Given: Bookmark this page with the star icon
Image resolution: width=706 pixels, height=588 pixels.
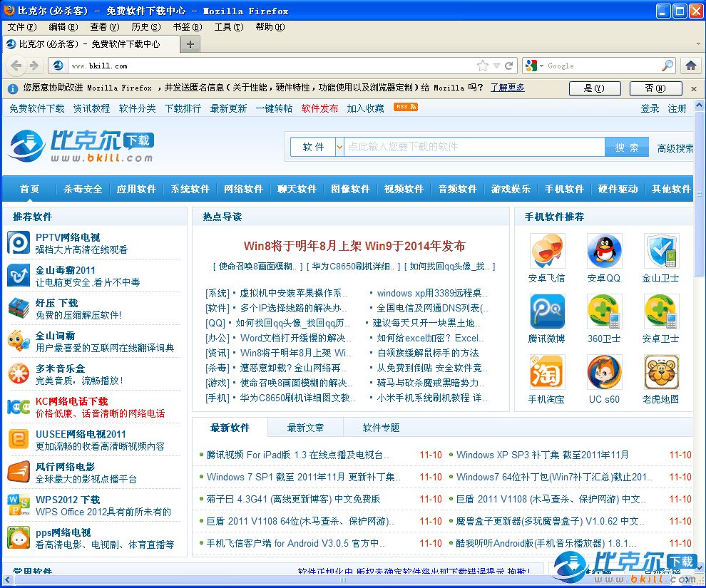Looking at the screenshot, I should (483, 66).
